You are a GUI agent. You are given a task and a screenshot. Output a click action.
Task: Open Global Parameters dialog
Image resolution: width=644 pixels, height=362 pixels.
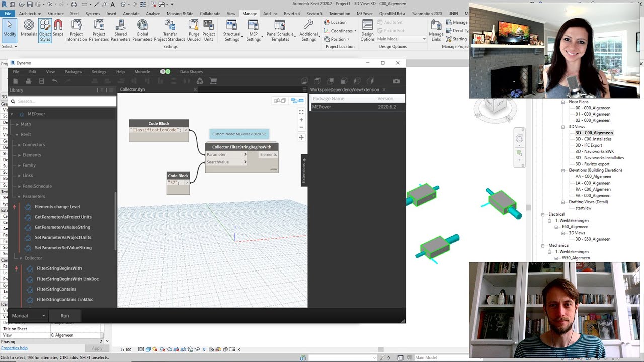click(142, 30)
